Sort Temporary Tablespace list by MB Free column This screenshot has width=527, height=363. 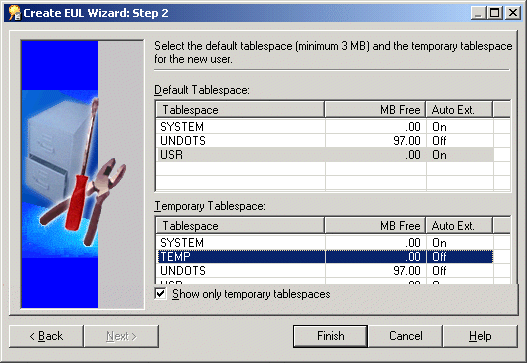pyautogui.click(x=375, y=226)
